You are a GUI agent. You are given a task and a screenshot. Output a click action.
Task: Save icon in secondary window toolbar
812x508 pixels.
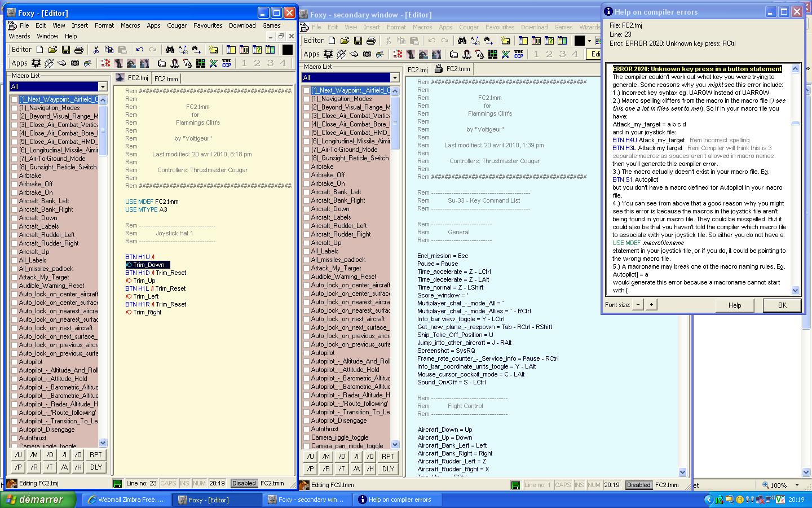(358, 41)
